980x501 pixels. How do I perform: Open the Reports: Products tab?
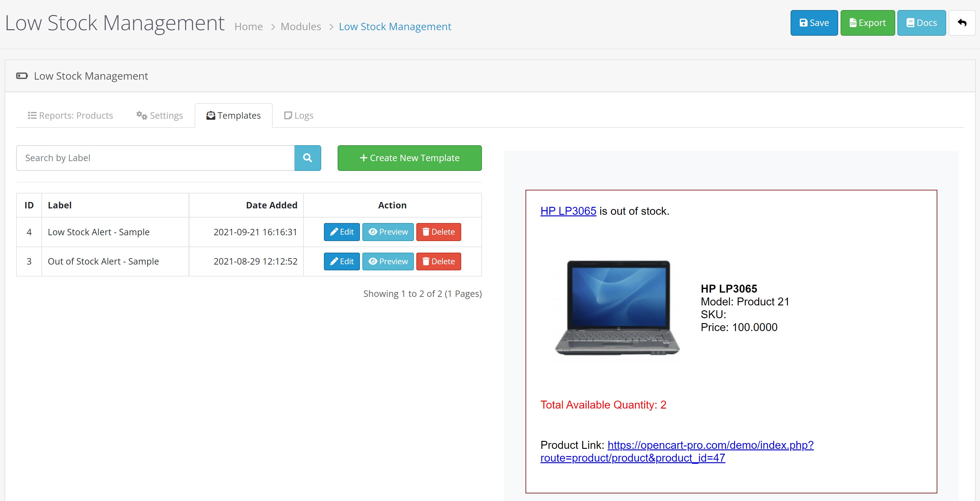point(70,115)
